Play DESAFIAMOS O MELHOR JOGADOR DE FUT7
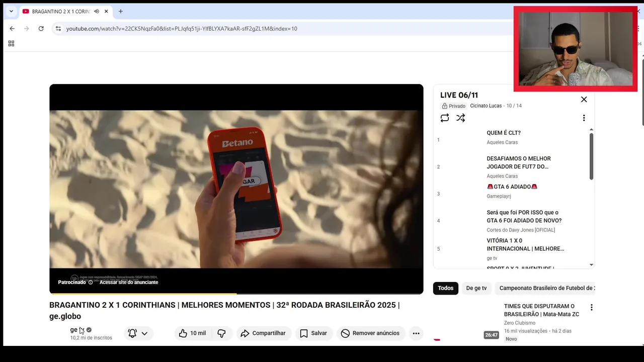 (x=519, y=162)
